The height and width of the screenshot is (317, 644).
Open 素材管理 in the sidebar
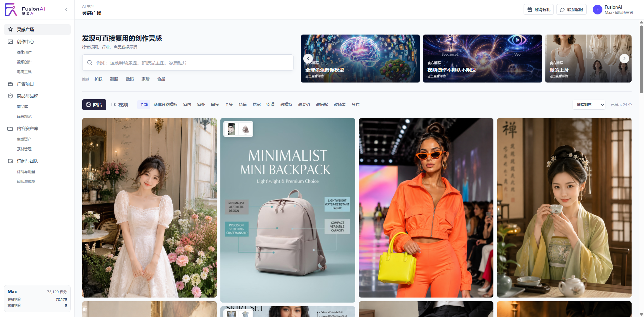[24, 149]
